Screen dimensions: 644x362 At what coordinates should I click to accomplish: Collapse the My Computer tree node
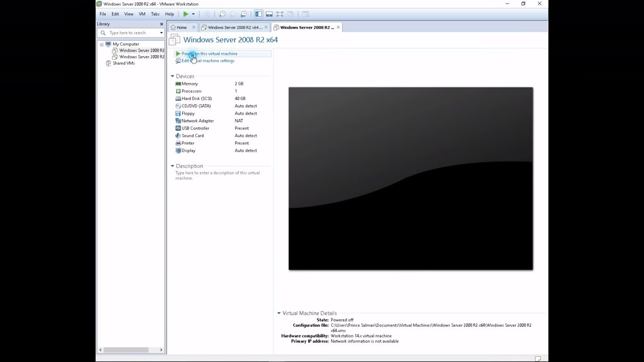102,44
